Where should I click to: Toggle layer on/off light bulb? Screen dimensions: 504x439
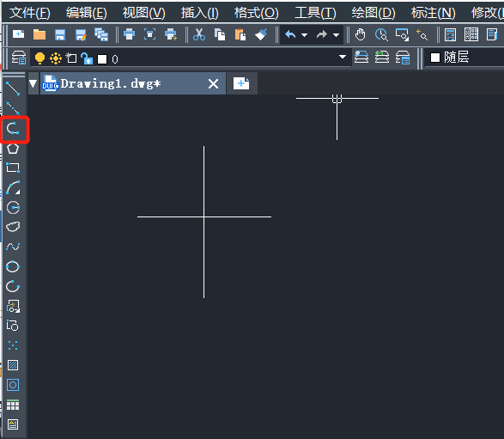(x=39, y=58)
